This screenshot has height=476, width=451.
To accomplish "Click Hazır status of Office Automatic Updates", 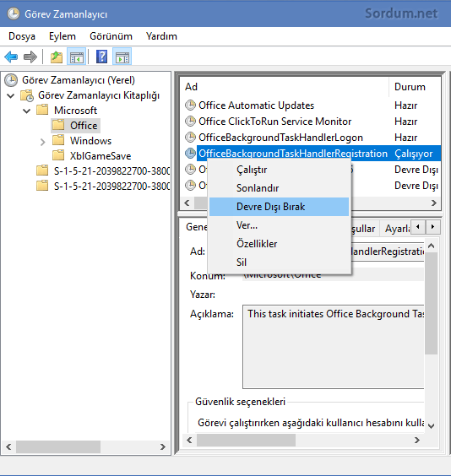I will point(405,105).
